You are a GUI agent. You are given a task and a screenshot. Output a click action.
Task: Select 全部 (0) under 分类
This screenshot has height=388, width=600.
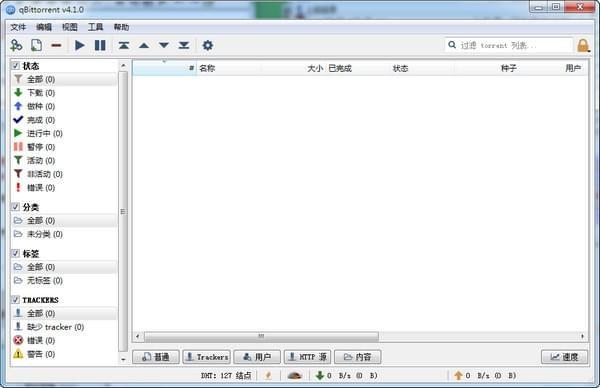(64, 220)
